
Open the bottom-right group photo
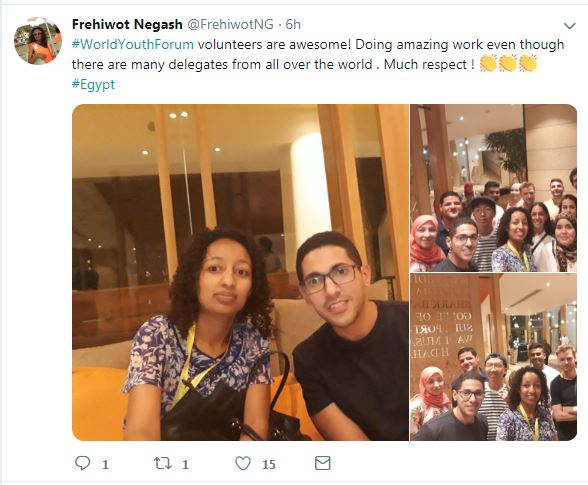(494, 357)
